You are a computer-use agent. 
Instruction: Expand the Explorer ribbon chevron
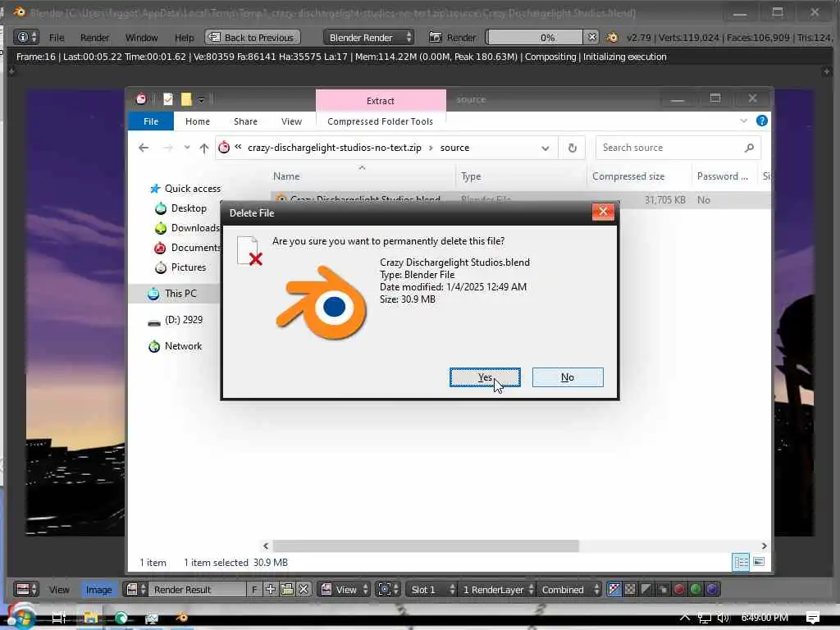[x=743, y=121]
